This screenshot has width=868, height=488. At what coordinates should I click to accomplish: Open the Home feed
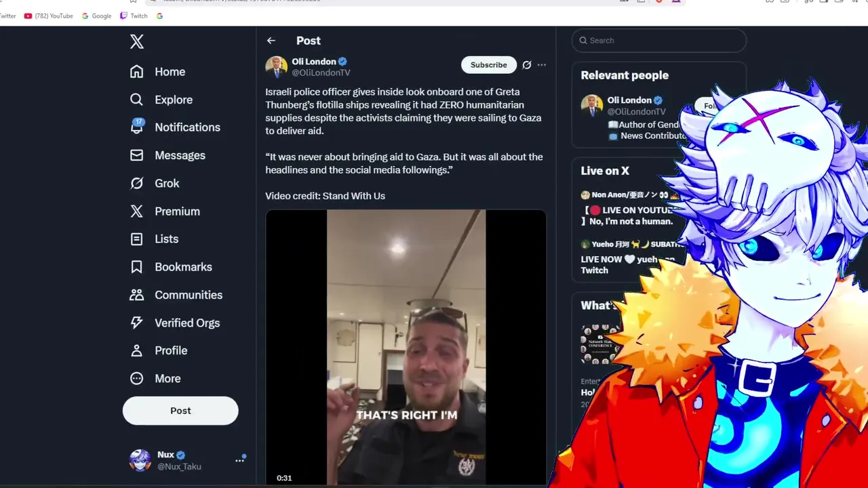[x=157, y=72]
